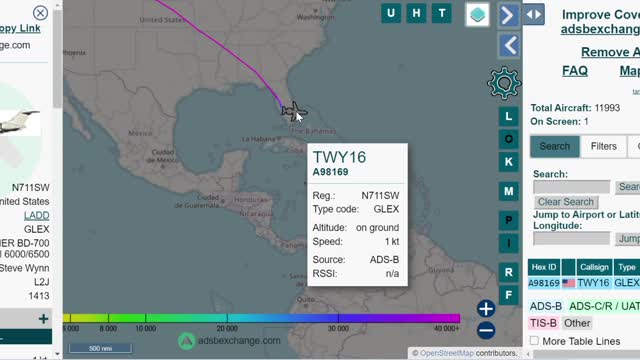This screenshot has height=360, width=640.
Task: Click the ADS-C/R / UAT legend label
Action: 604,306
